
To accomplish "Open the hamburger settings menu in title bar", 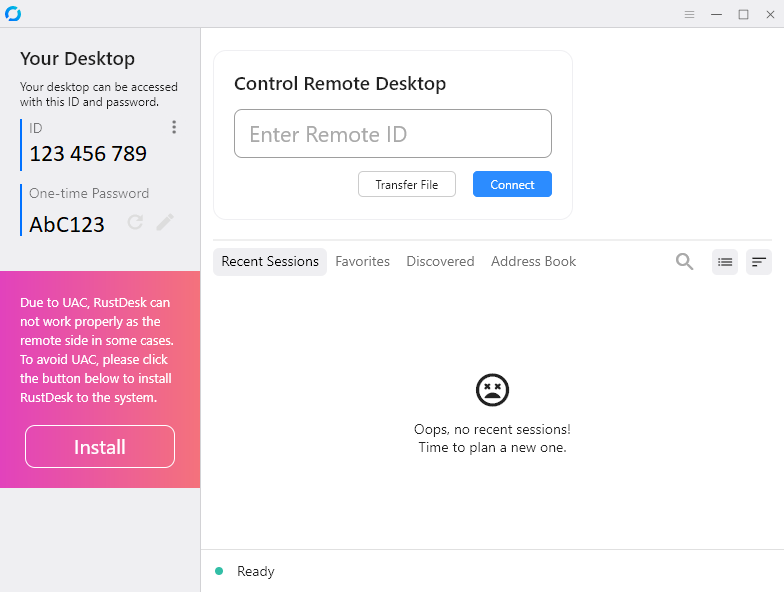I will 690,14.
